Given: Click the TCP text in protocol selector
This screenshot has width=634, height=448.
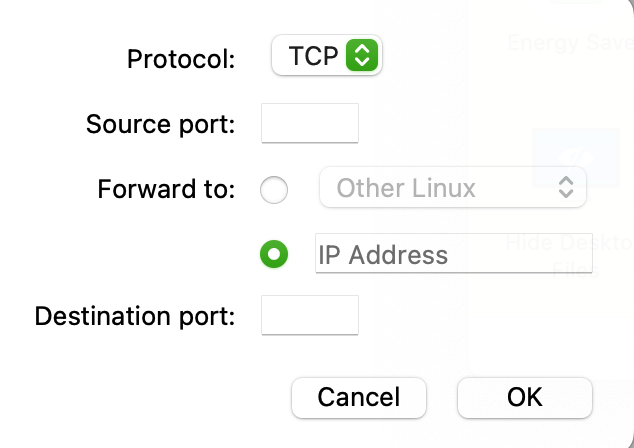Looking at the screenshot, I should [313, 57].
